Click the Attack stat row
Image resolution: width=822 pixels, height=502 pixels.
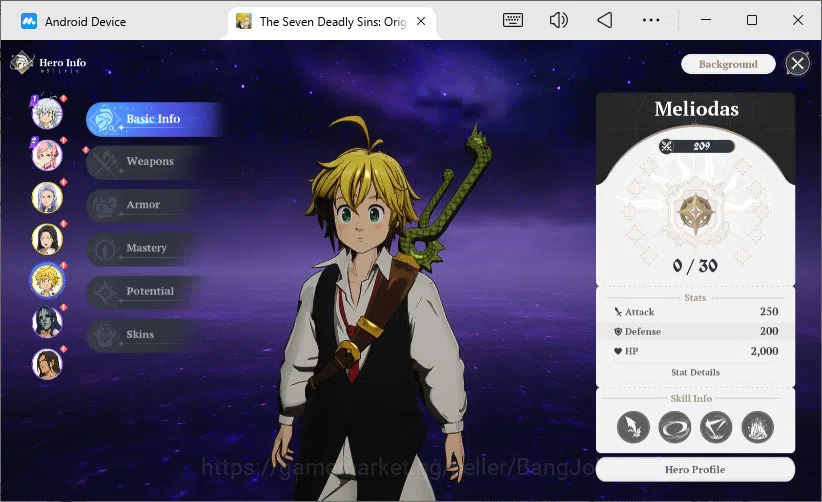click(x=695, y=312)
